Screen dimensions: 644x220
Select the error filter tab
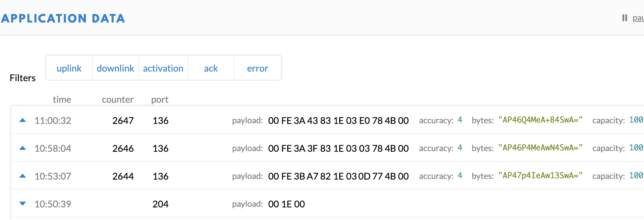click(257, 68)
